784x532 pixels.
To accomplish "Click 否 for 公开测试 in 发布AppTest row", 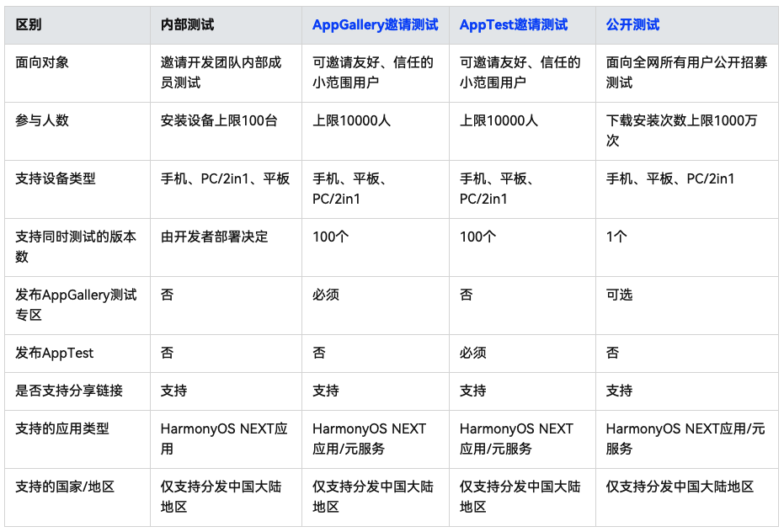I will (x=612, y=353).
